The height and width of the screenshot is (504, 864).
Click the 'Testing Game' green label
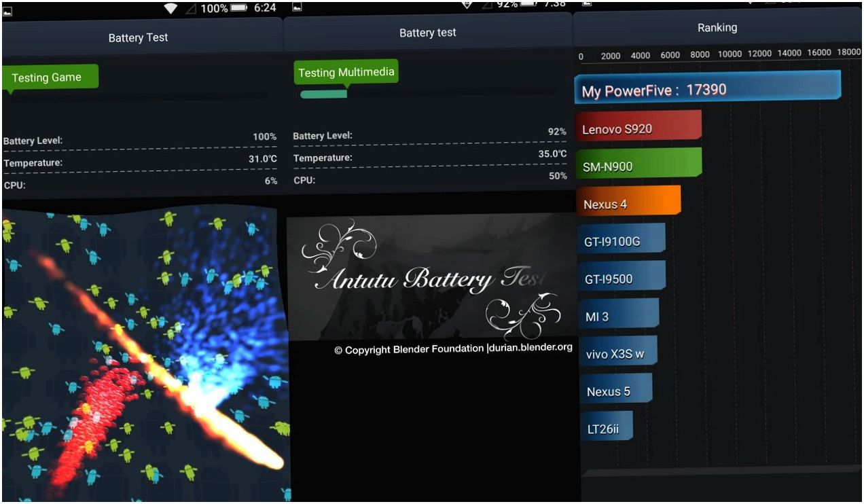tap(50, 77)
